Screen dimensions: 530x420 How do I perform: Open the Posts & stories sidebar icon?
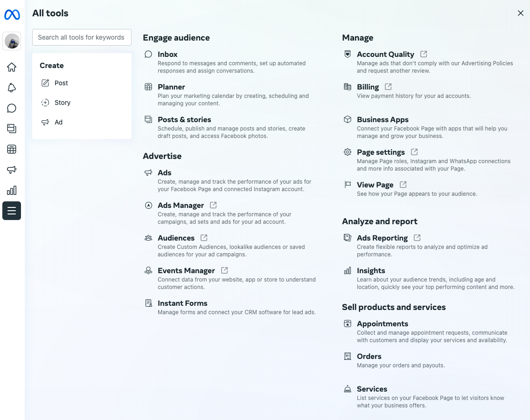point(12,129)
